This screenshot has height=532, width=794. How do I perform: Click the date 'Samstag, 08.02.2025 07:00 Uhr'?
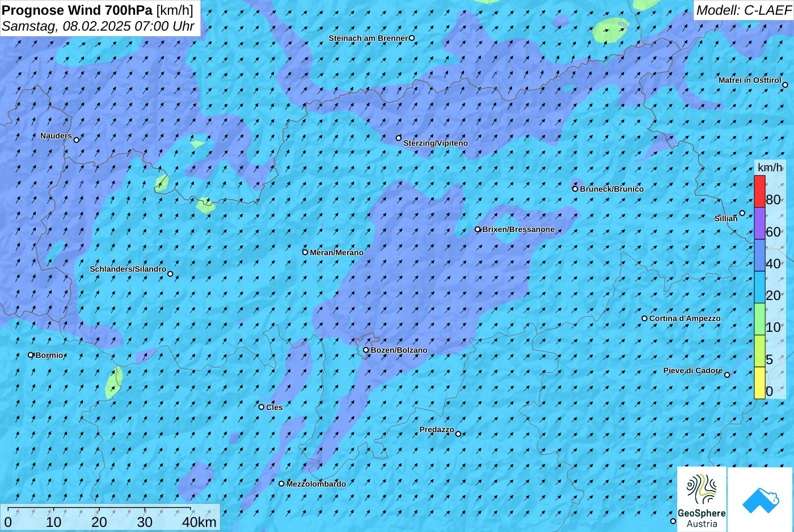(98, 26)
